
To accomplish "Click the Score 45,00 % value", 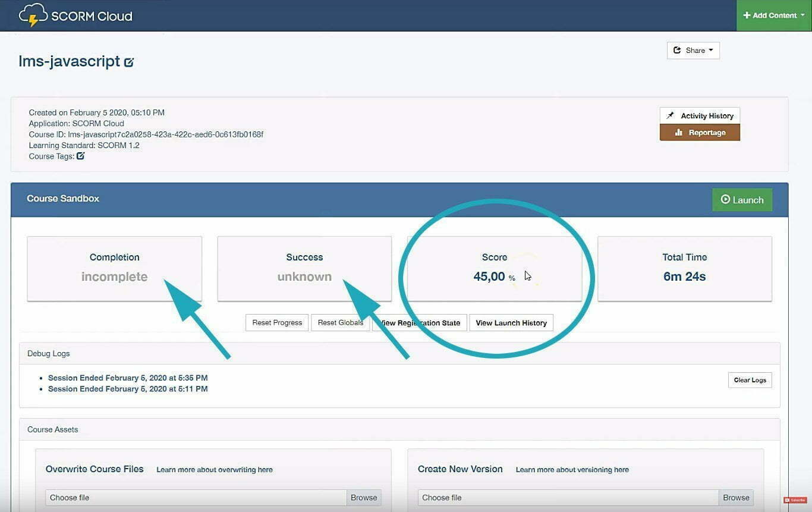I will pos(495,277).
